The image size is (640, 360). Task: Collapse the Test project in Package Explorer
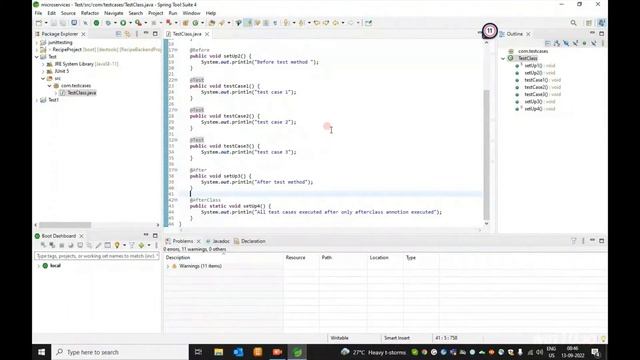coord(37,57)
